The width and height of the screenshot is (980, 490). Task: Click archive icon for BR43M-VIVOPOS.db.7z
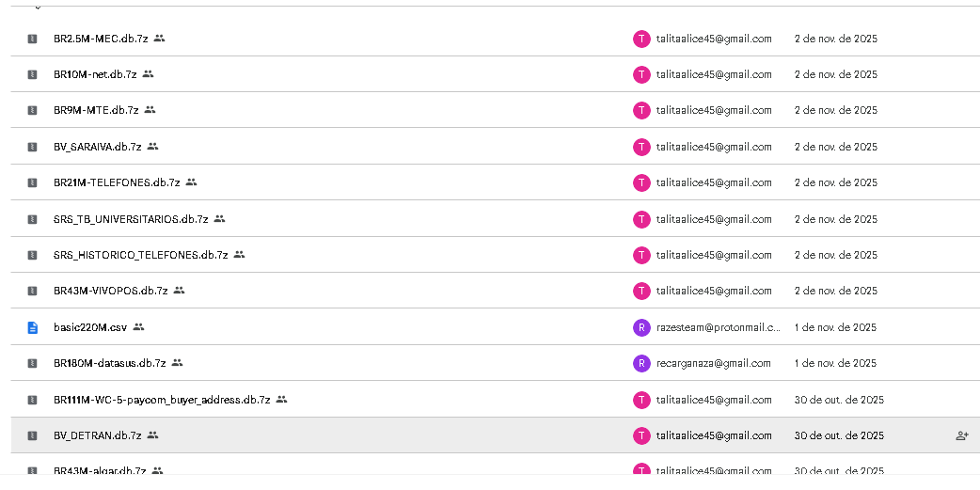33,291
